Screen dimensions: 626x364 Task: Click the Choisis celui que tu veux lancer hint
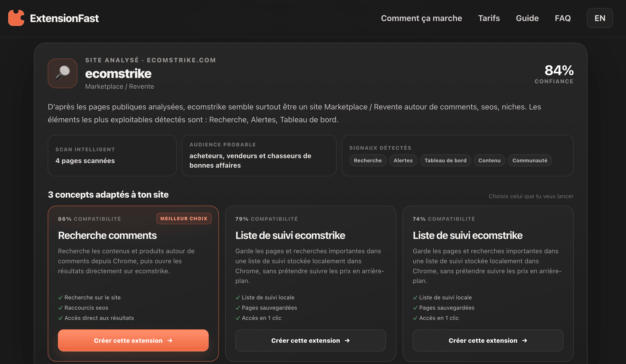tap(531, 196)
